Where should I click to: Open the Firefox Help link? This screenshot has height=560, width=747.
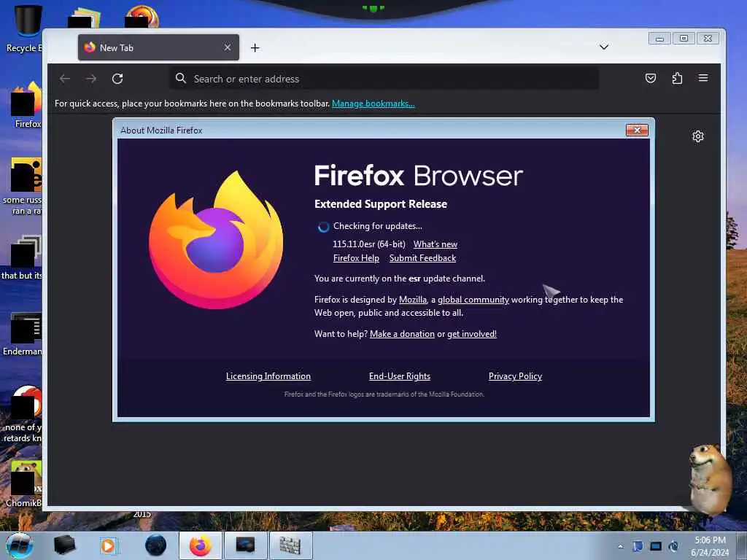point(356,258)
